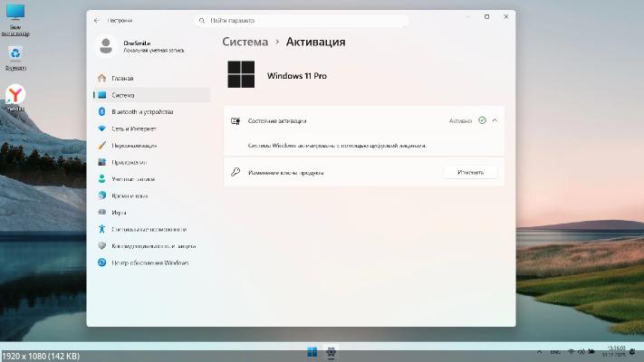Open the Windows Start button on taskbar

point(312,352)
